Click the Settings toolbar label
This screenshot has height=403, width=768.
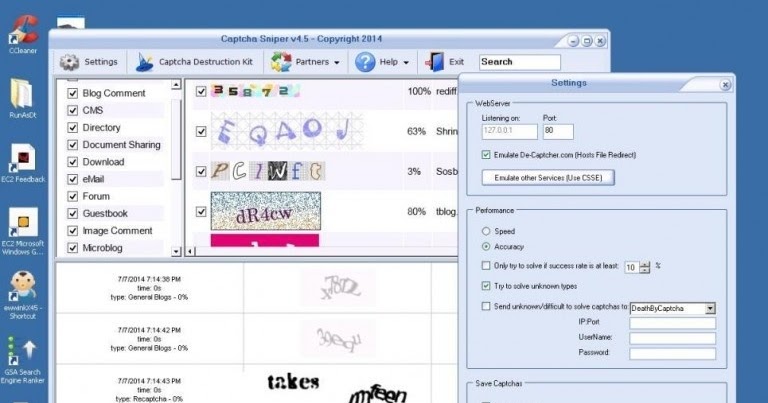(x=101, y=62)
